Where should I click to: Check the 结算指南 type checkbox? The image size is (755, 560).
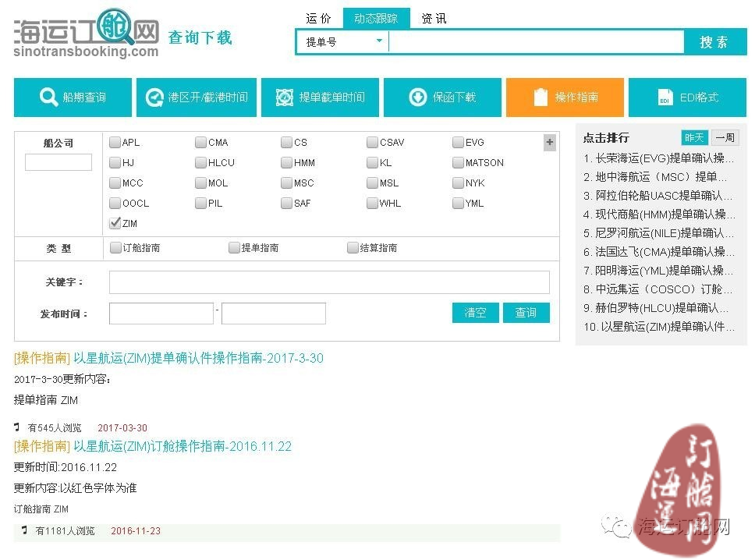coord(353,247)
